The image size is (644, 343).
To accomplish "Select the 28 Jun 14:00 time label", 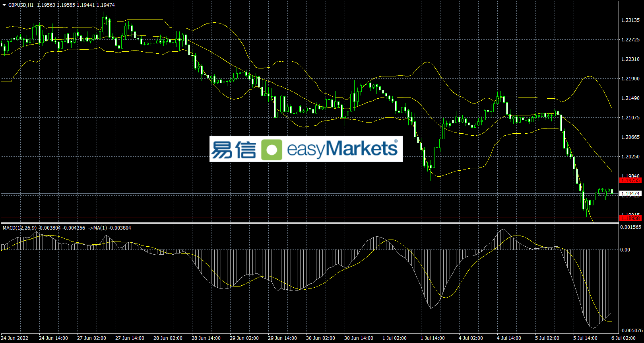I will 206,338.
